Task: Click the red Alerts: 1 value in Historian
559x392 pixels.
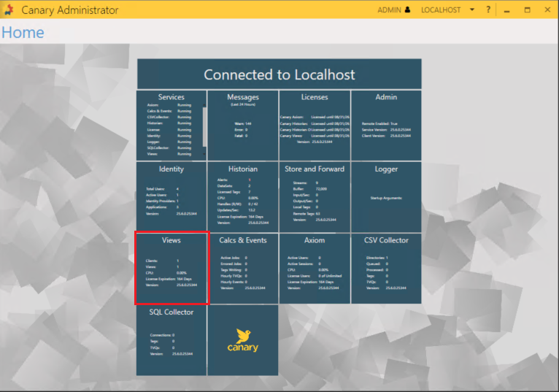Action: [250, 180]
